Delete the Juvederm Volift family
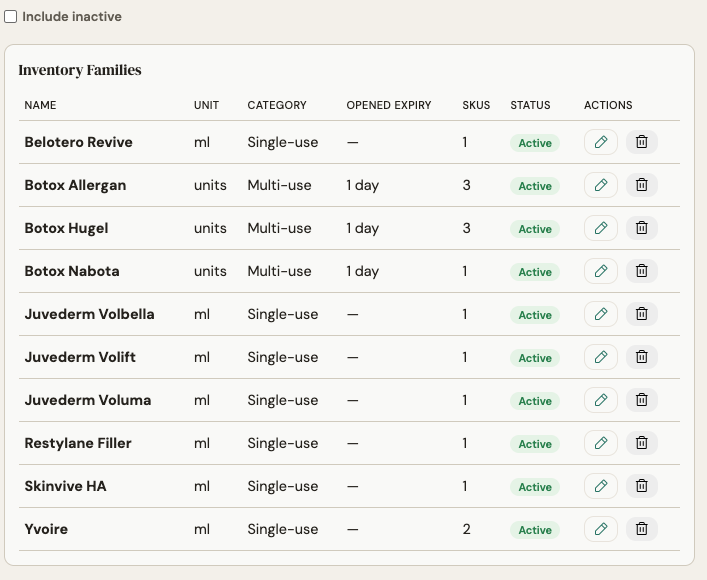 (642, 357)
